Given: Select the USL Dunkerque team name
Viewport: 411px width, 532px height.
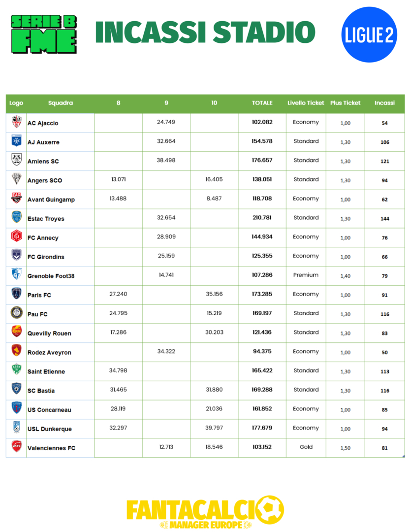Looking at the screenshot, I should (49, 429).
